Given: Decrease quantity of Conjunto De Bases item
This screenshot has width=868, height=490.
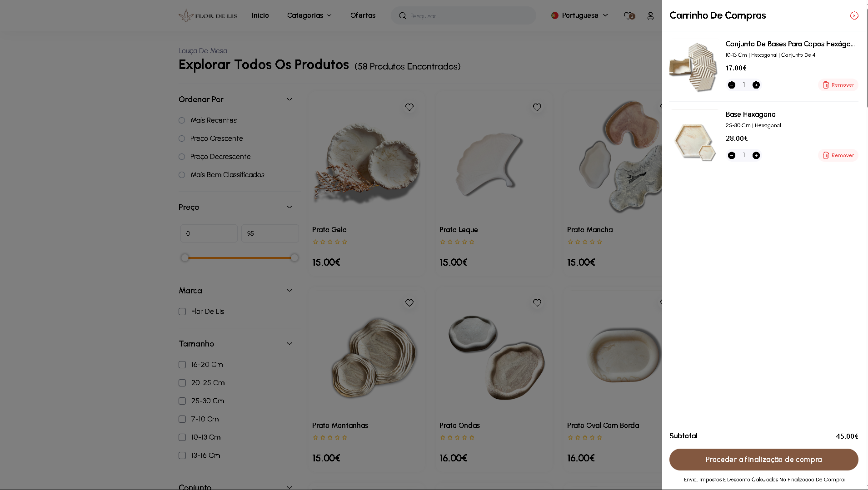Looking at the screenshot, I should click(x=731, y=85).
